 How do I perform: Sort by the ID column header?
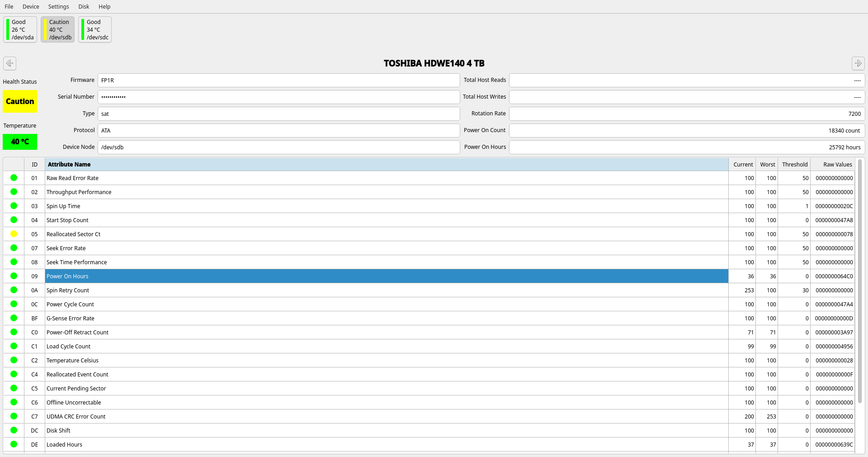(x=34, y=164)
